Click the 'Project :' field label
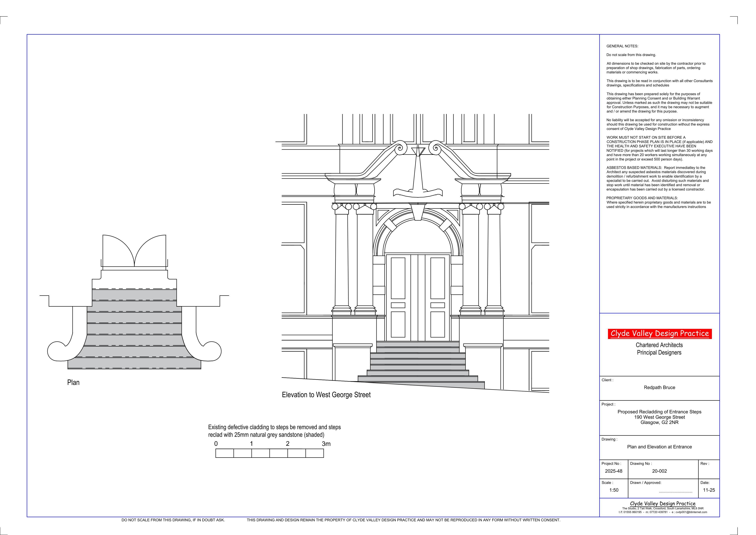 click(609, 404)
